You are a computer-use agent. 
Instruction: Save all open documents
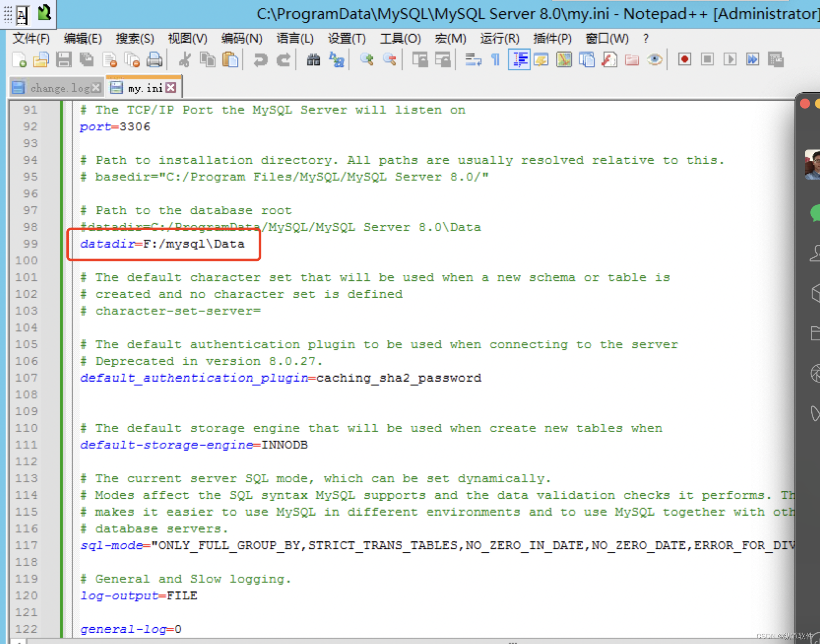tap(86, 59)
